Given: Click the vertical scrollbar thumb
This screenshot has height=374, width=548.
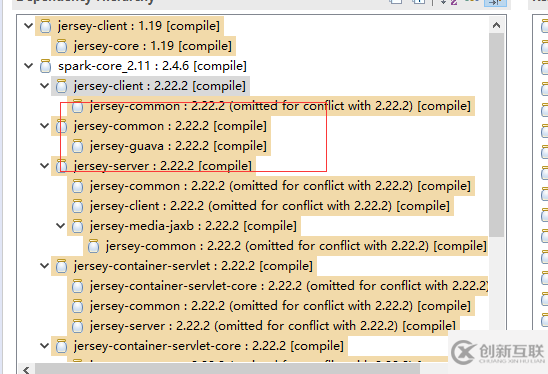Looking at the screenshot, I should coord(496,135).
